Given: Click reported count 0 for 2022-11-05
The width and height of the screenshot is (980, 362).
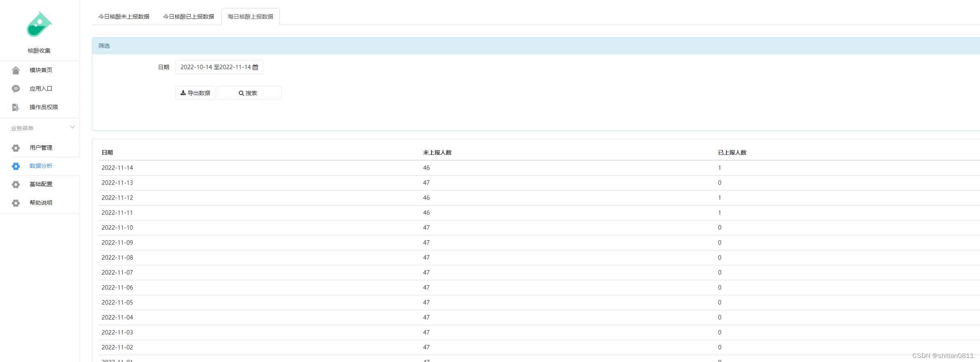Looking at the screenshot, I should (720, 303).
